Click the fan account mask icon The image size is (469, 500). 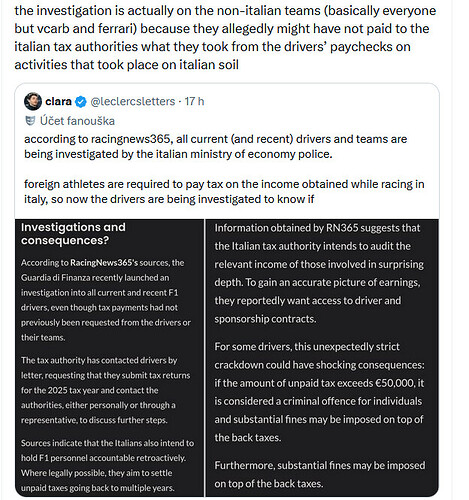(x=30, y=121)
